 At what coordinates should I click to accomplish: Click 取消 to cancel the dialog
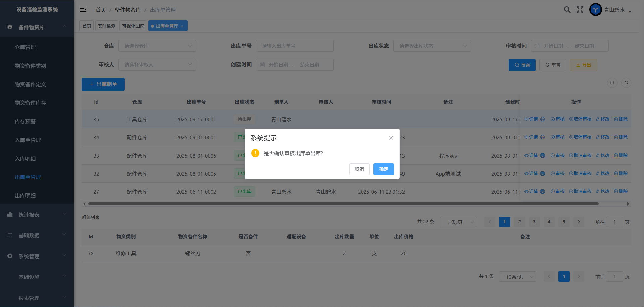point(359,169)
